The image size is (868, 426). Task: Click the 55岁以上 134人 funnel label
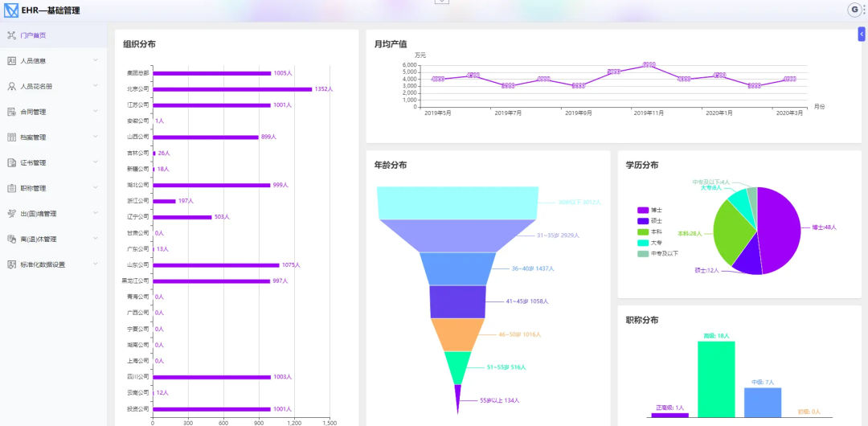(500, 400)
